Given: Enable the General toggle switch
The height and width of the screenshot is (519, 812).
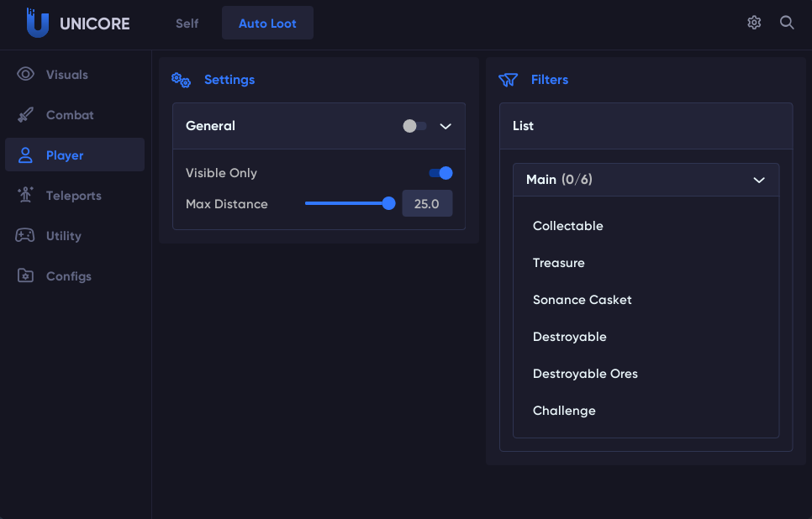Looking at the screenshot, I should tap(414, 126).
